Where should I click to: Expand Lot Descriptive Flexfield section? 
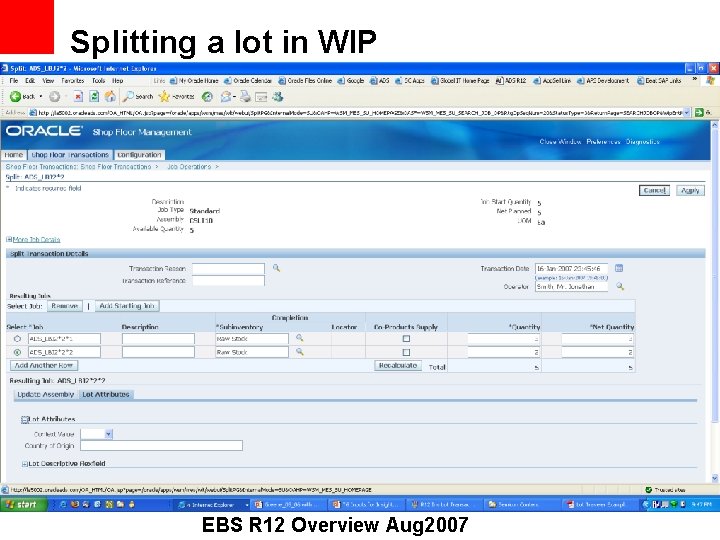tap(25, 464)
